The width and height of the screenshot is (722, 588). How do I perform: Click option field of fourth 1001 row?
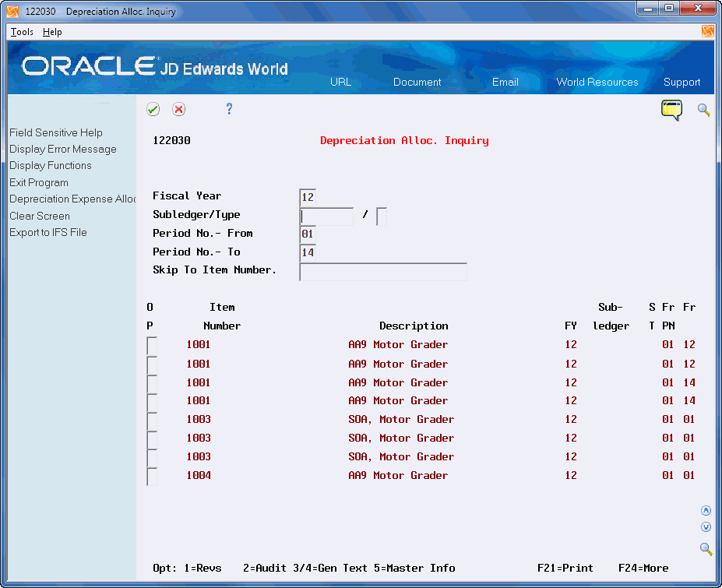[152, 402]
